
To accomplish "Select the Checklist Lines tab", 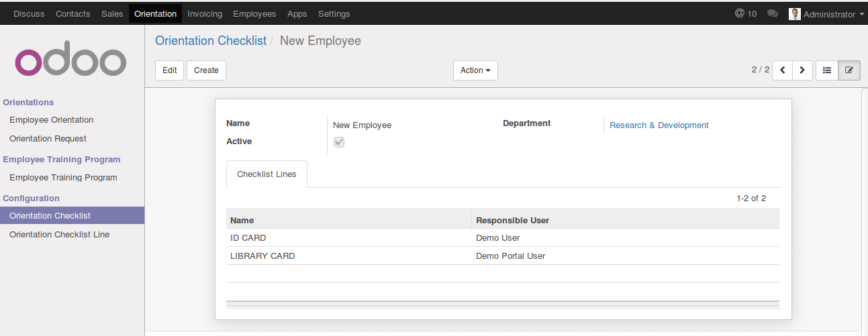I will tap(267, 174).
